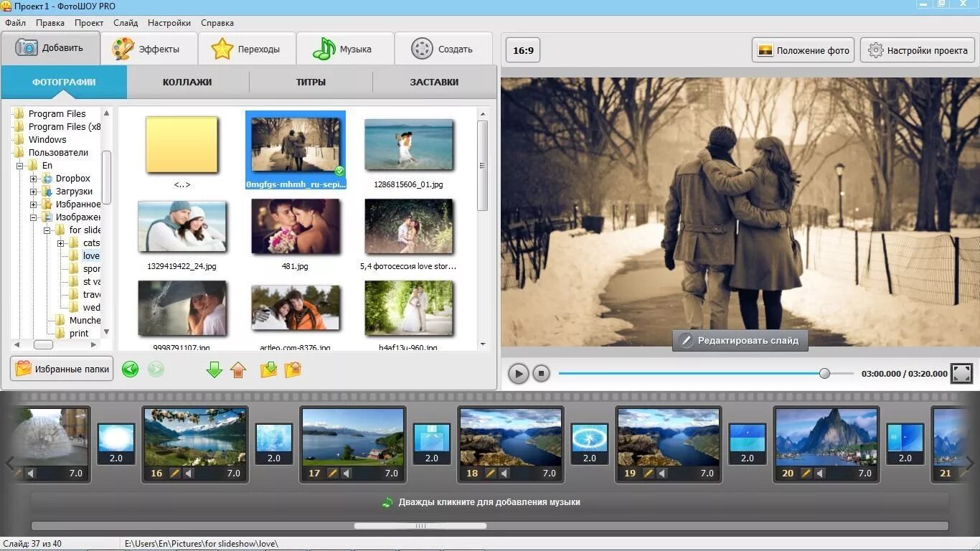Go to the Создать tab
This screenshot has width=980, height=551.
tap(443, 50)
